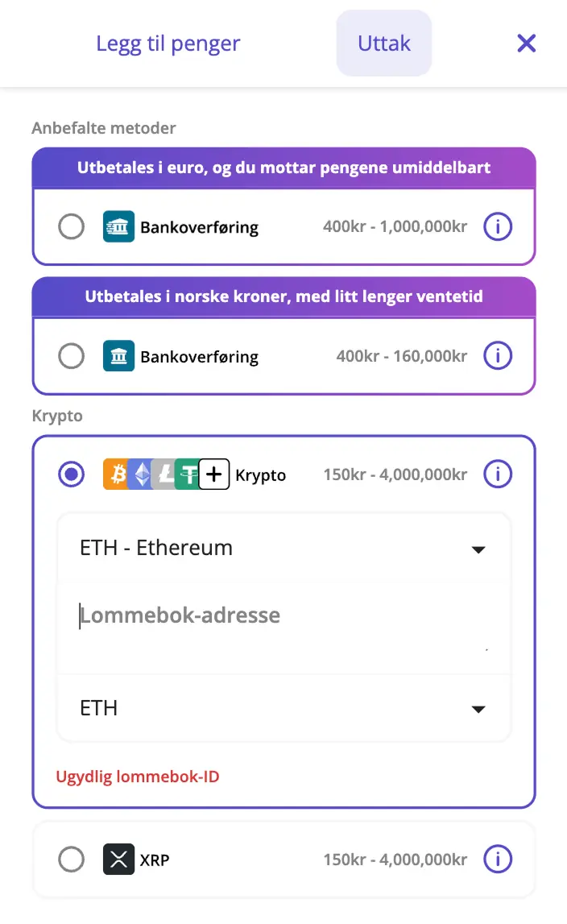Viewport: 567px width, 924px height.
Task: Click the bank icon in euro payout option
Action: [x=118, y=227]
